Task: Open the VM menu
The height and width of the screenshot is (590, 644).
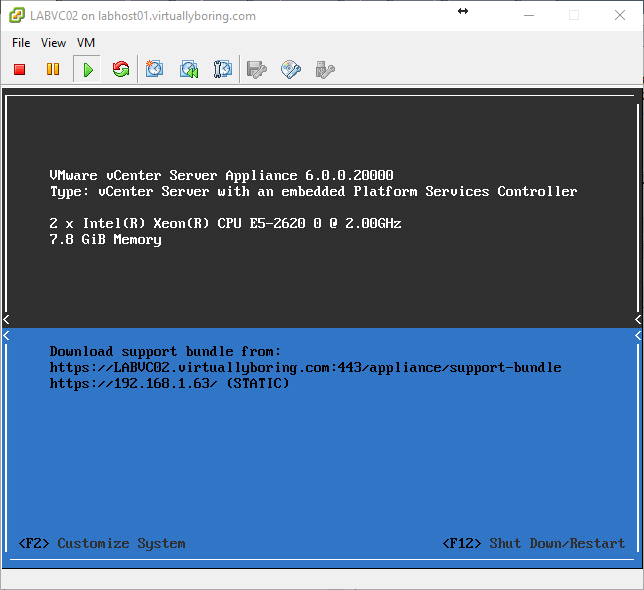Action: (86, 43)
